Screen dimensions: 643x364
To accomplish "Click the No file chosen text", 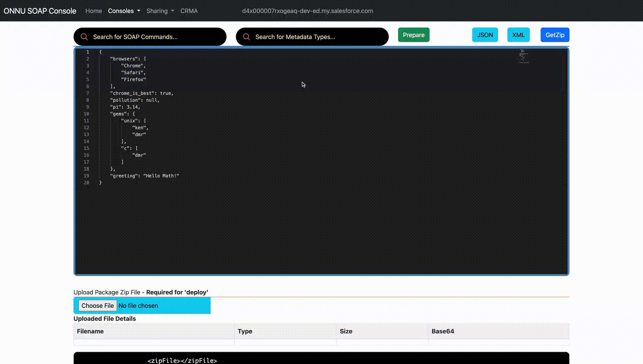I will click(x=138, y=305).
